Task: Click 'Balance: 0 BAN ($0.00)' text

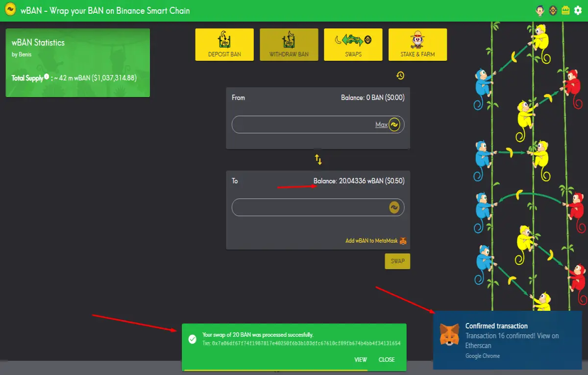Action: (373, 98)
